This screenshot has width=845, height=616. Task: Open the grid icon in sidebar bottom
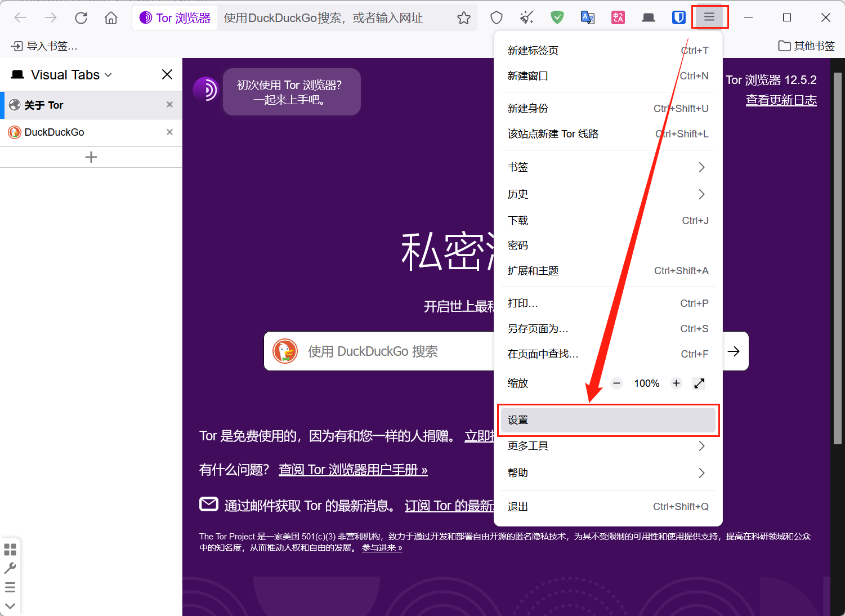[10, 549]
